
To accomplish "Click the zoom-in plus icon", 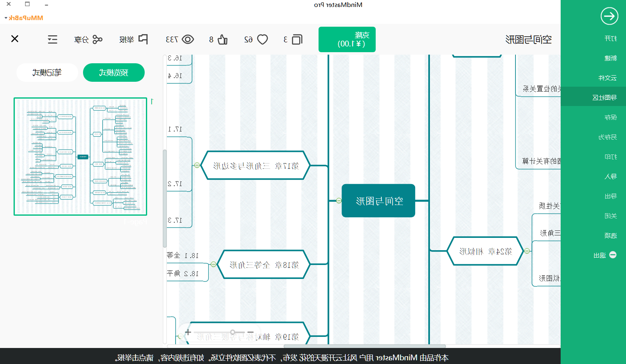I will point(188,332).
